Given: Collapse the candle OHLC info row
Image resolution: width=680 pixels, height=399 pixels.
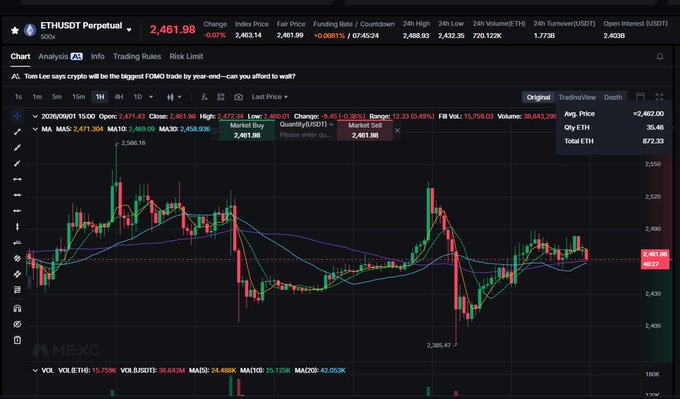Looking at the screenshot, I should (35, 116).
